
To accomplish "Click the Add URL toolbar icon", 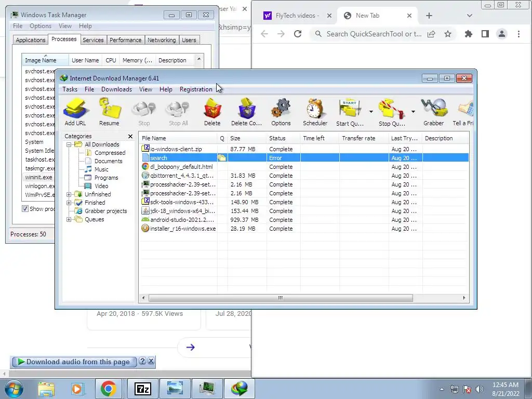I will tap(75, 112).
